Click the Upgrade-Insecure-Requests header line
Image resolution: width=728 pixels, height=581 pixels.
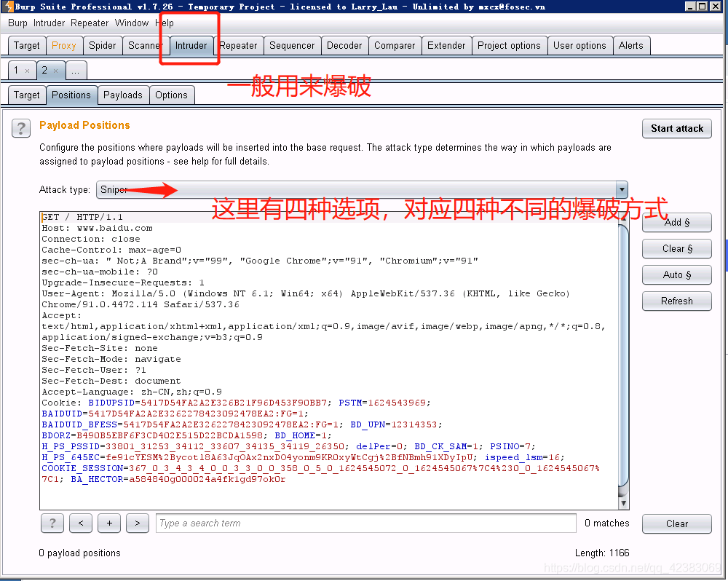click(123, 282)
